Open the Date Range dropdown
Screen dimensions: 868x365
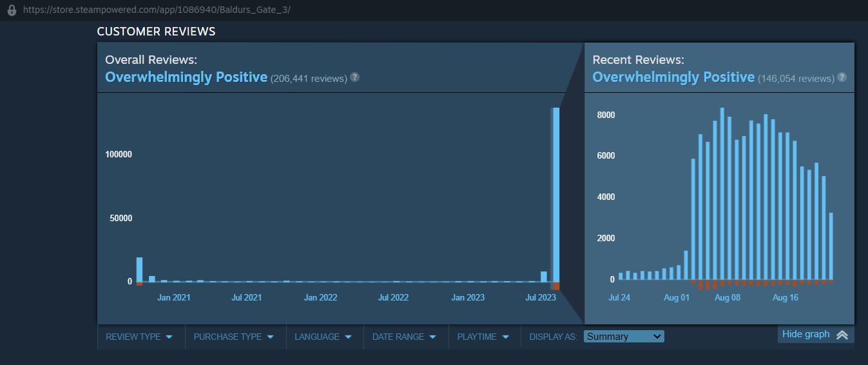[x=405, y=337]
